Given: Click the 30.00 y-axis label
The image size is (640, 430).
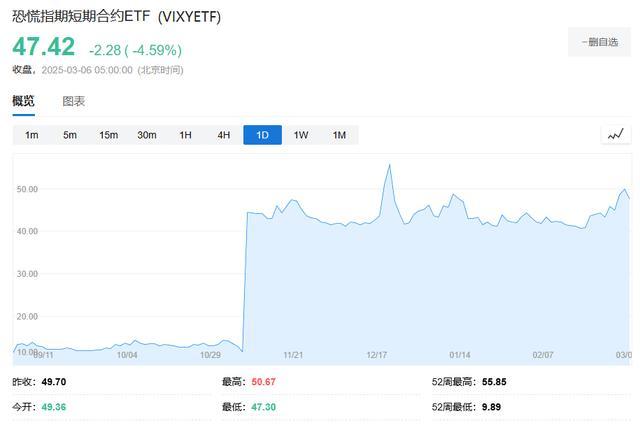Looking at the screenshot, I should (27, 274).
